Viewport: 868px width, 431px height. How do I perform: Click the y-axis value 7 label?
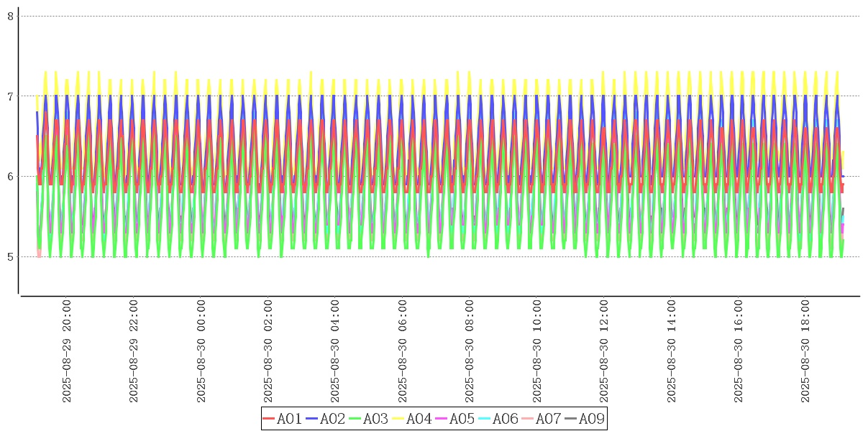[x=10, y=96]
